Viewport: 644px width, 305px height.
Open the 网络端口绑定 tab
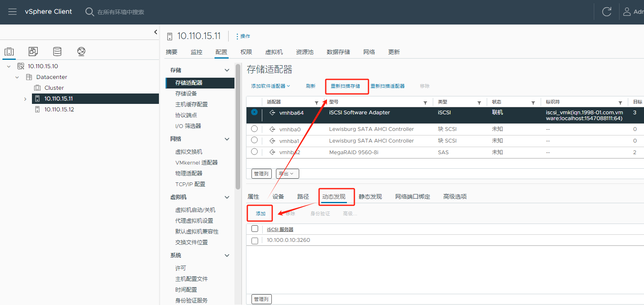tap(412, 197)
